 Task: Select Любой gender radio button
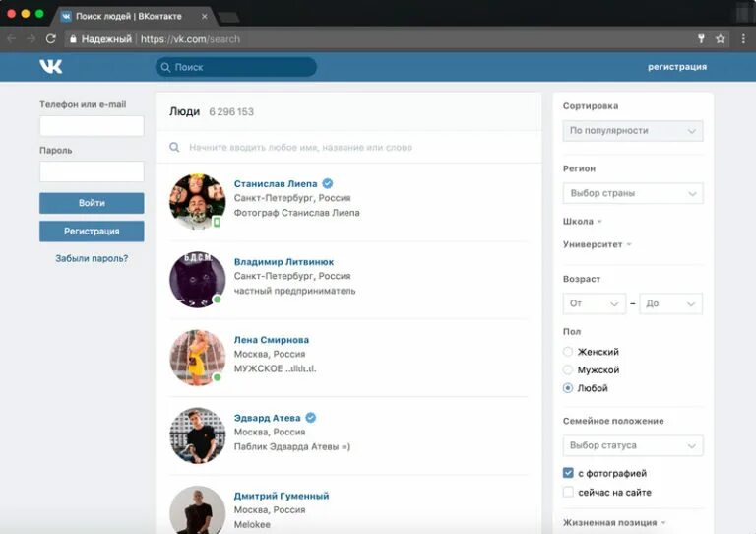point(568,388)
